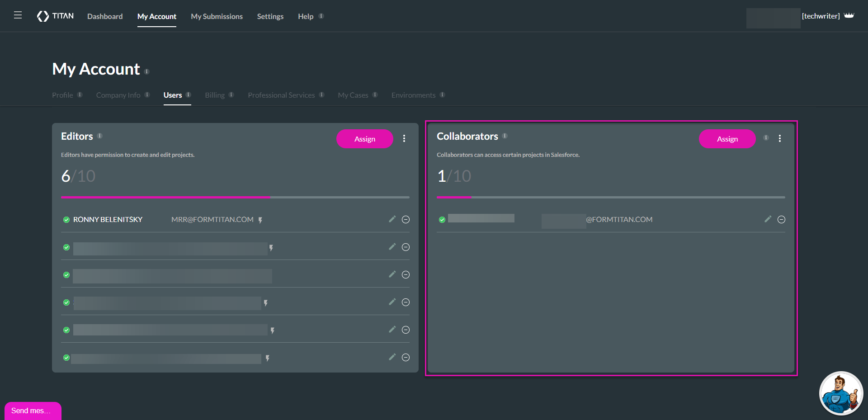Screen dimensions: 868x420
Task: Open Collaborators three-dot options menu
Action: pos(780,138)
